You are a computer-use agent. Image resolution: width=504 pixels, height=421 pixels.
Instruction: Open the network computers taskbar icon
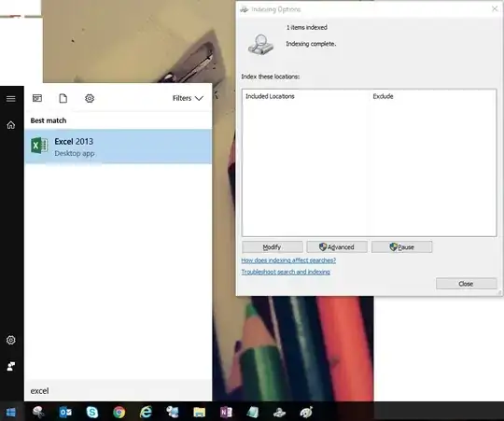tap(173, 412)
